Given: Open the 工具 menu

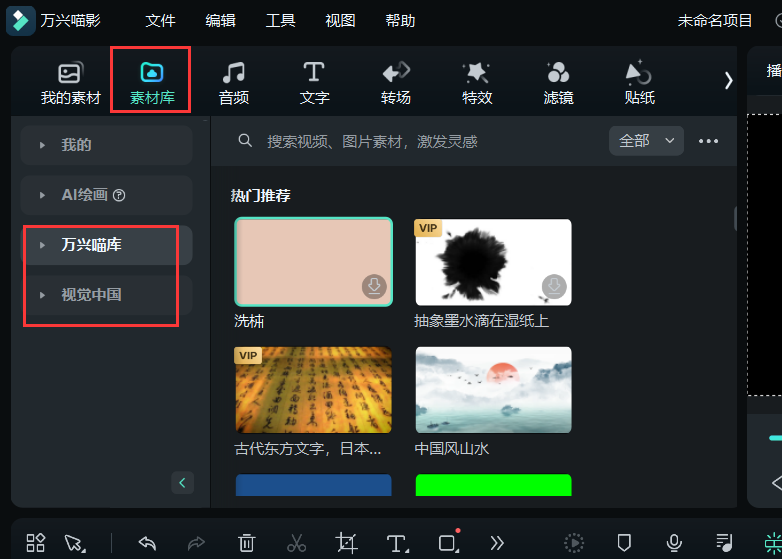Looking at the screenshot, I should point(280,20).
